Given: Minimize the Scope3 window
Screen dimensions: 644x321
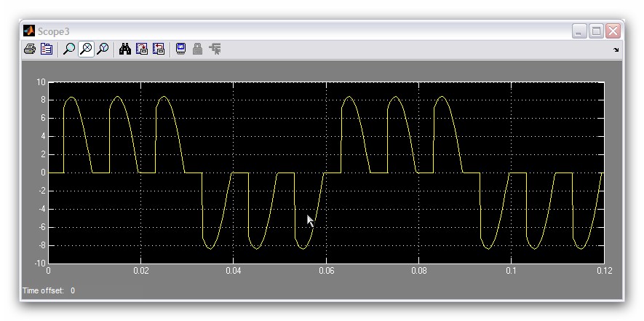Looking at the screenshot, I should (579, 31).
